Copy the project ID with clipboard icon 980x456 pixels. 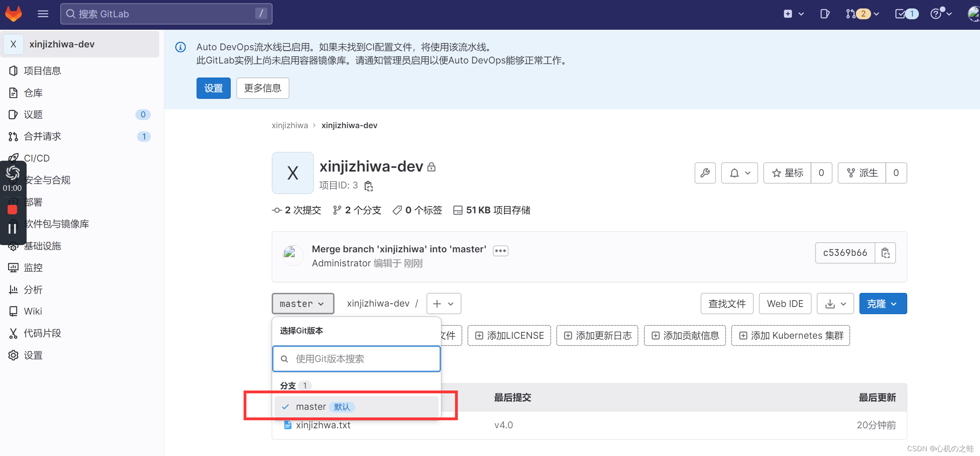(369, 186)
